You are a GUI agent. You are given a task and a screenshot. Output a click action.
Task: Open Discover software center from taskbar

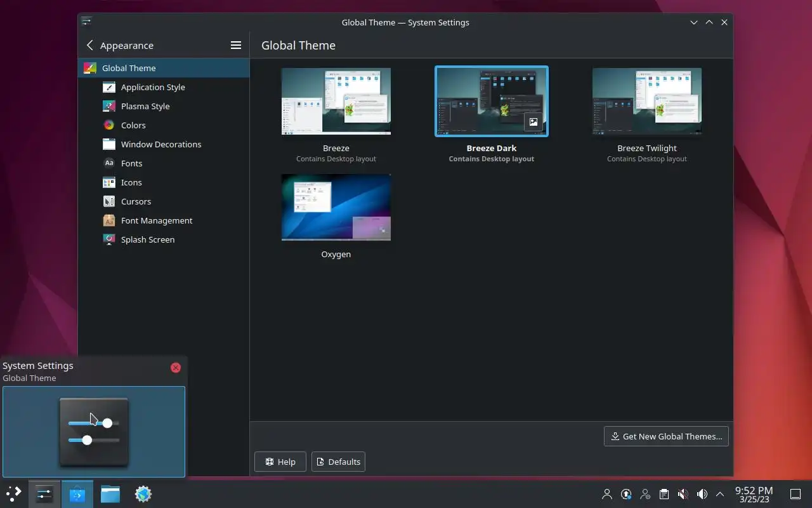77,493
